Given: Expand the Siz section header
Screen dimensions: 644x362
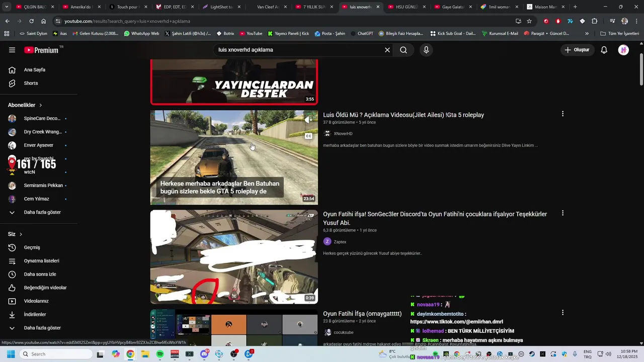Looking at the screenshot, I should coord(15,234).
